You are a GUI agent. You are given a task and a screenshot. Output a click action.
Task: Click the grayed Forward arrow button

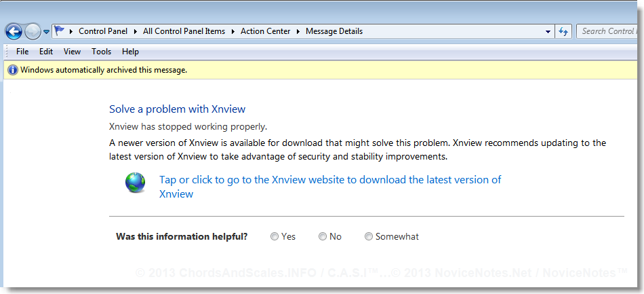click(33, 31)
